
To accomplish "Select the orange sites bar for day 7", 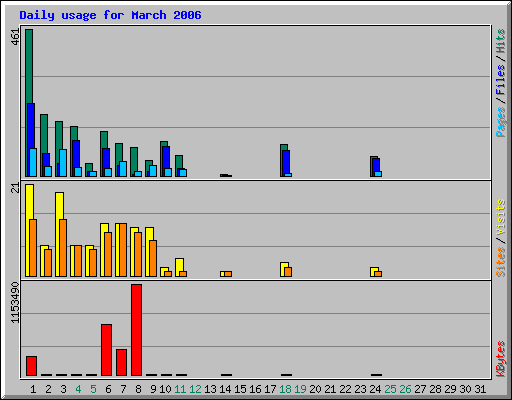I will click(x=123, y=250).
